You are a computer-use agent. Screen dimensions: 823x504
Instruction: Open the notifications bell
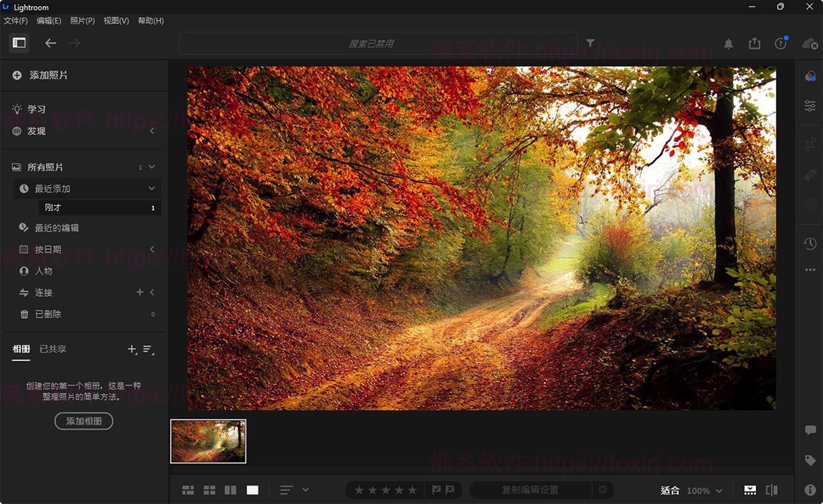728,43
